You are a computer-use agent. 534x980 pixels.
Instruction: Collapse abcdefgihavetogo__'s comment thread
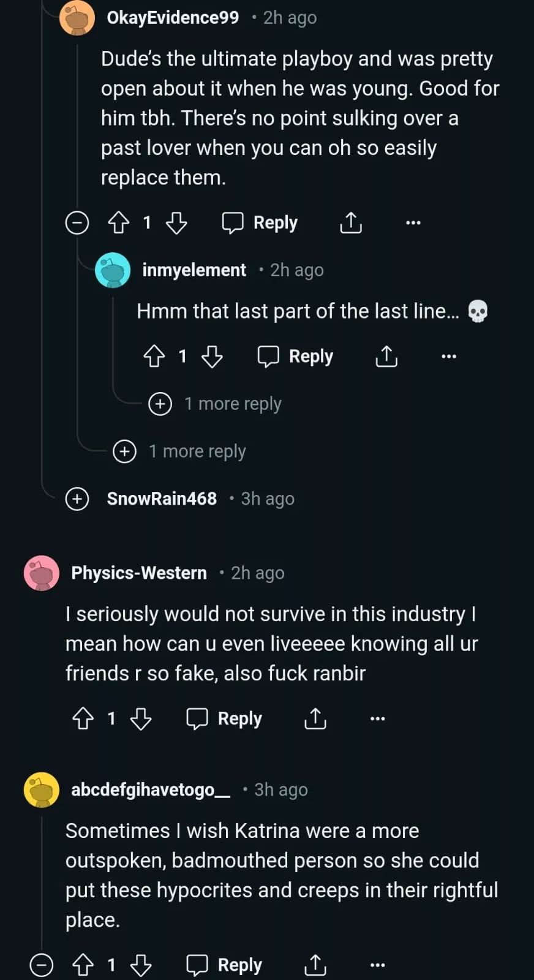[x=42, y=966]
